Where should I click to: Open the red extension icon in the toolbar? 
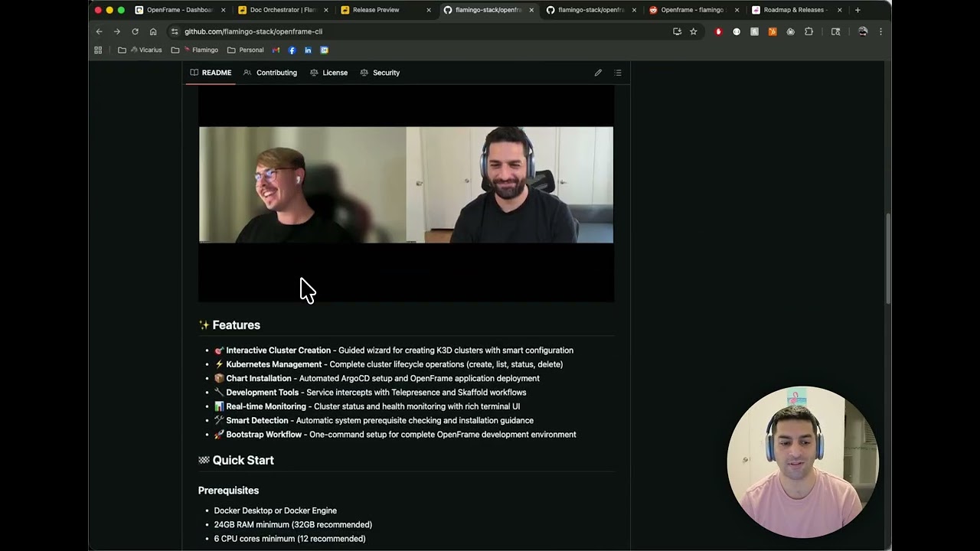point(718,31)
